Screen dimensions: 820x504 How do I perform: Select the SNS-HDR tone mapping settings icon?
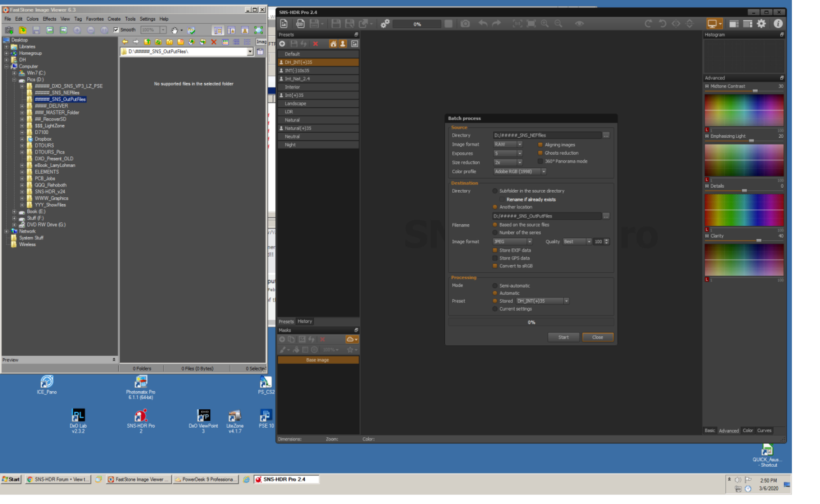click(x=384, y=23)
